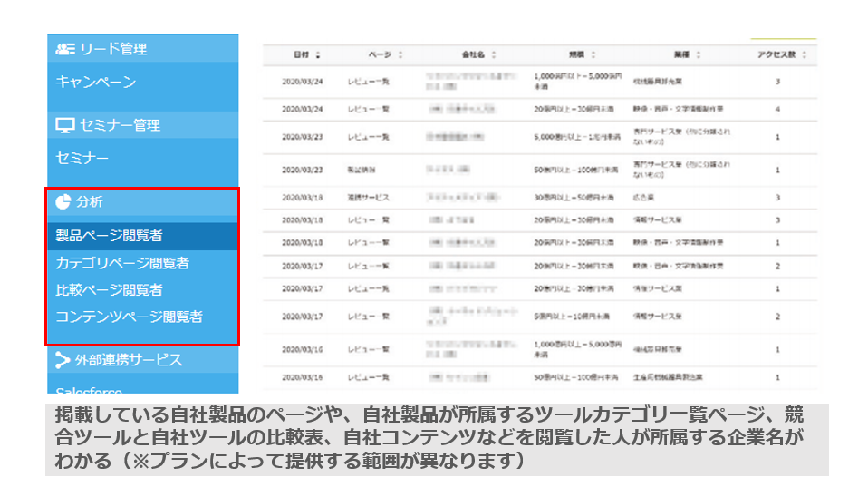Click the access count 4 cell
Screen dimensions: 868x497
(x=777, y=109)
